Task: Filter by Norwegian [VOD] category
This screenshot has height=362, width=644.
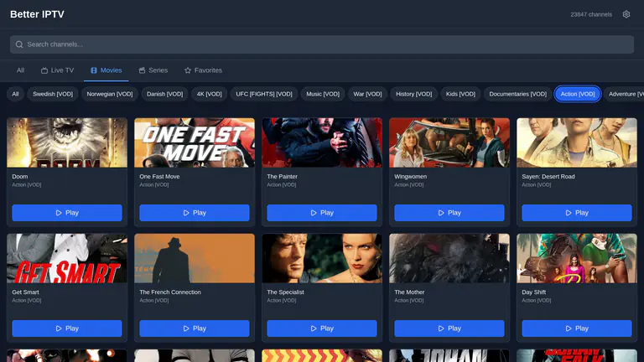Action: [110, 94]
